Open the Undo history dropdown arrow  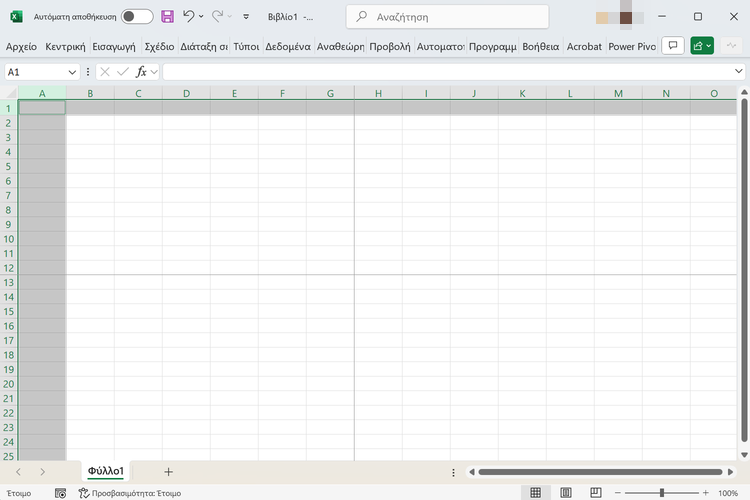(201, 17)
